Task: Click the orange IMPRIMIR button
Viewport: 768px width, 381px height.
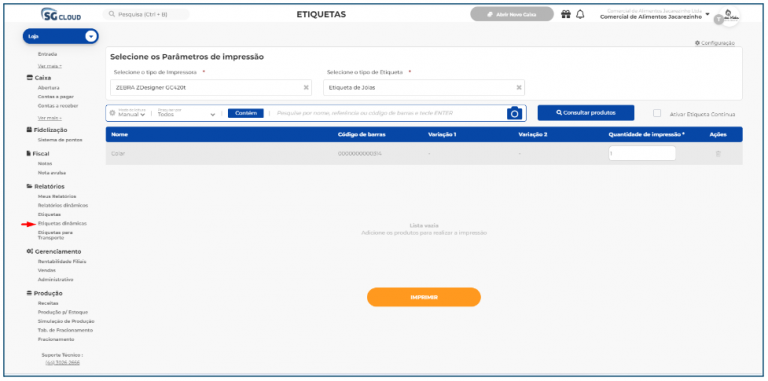Action: [x=424, y=297]
